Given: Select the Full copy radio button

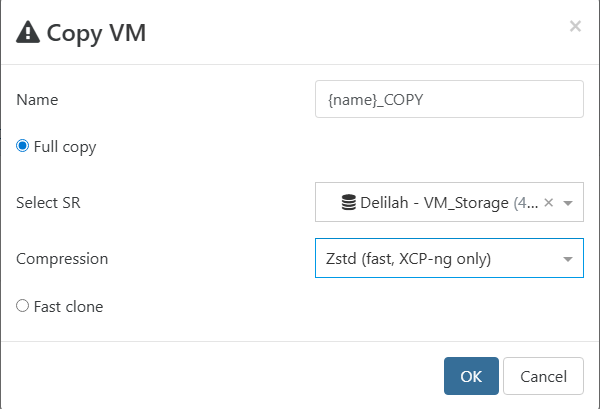Looking at the screenshot, I should coord(23,146).
